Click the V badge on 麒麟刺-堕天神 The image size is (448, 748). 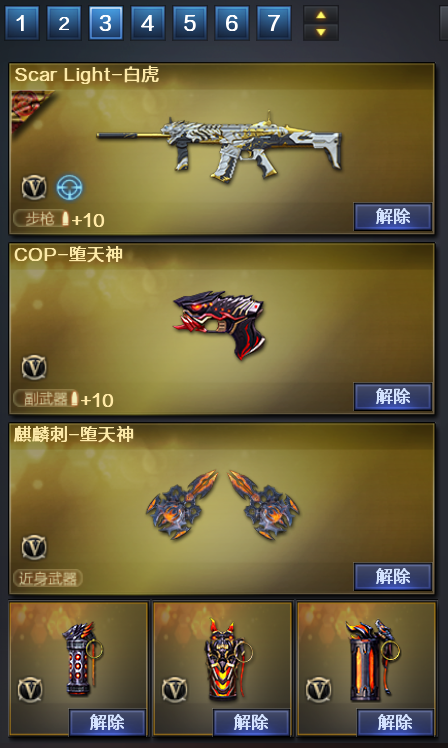coord(34,547)
